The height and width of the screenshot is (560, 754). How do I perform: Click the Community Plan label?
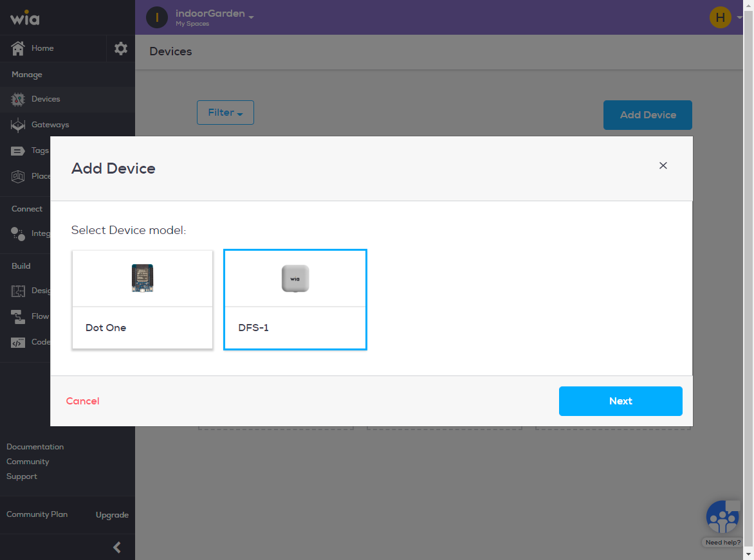(37, 514)
